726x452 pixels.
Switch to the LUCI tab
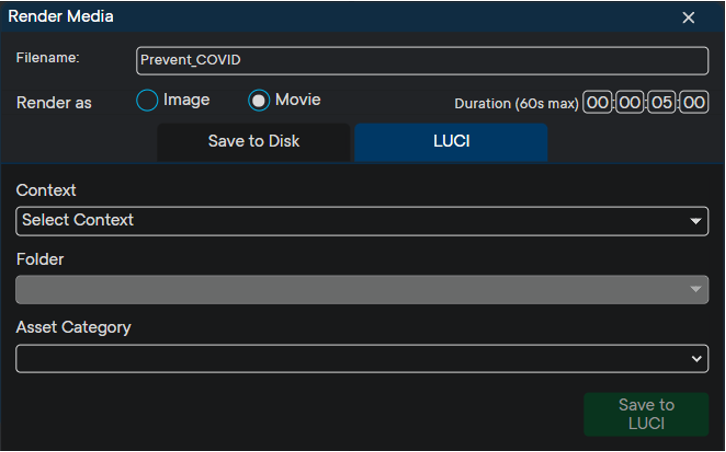[450, 142]
